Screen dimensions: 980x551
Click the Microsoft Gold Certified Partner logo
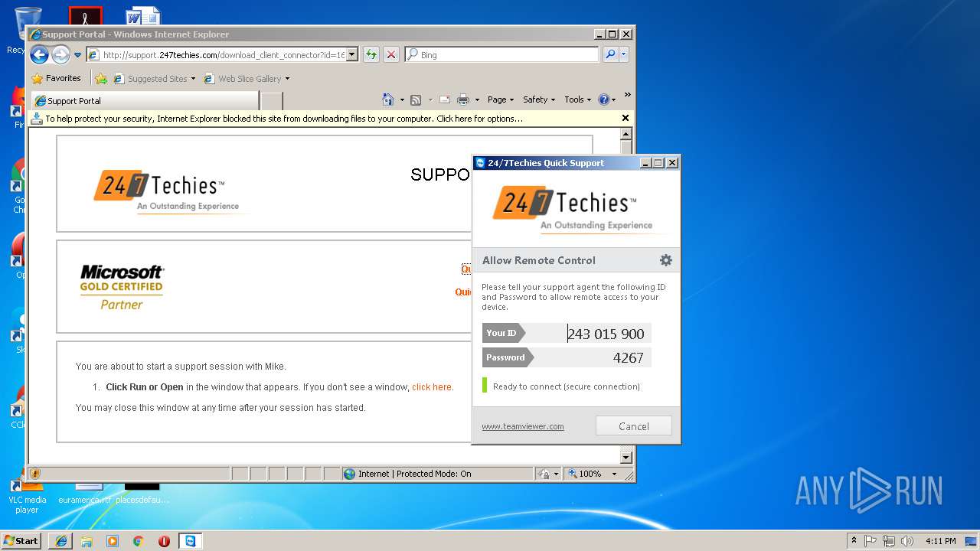pyautogui.click(x=122, y=287)
